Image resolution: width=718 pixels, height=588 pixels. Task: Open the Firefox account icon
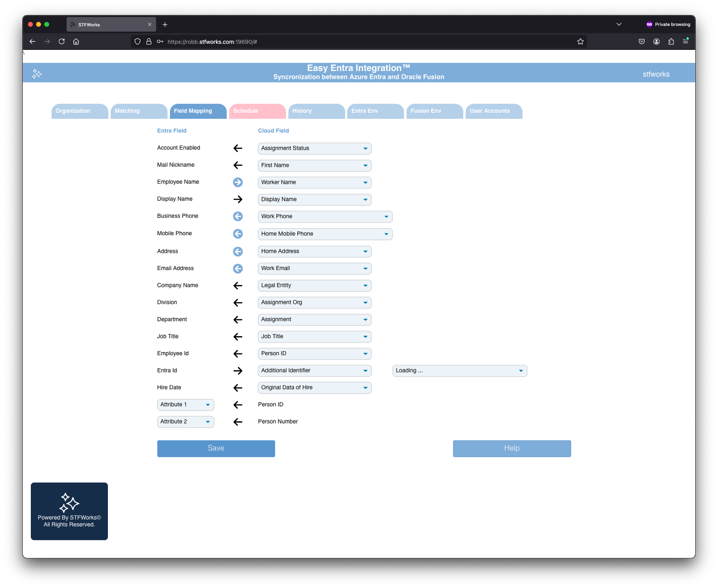click(x=656, y=42)
